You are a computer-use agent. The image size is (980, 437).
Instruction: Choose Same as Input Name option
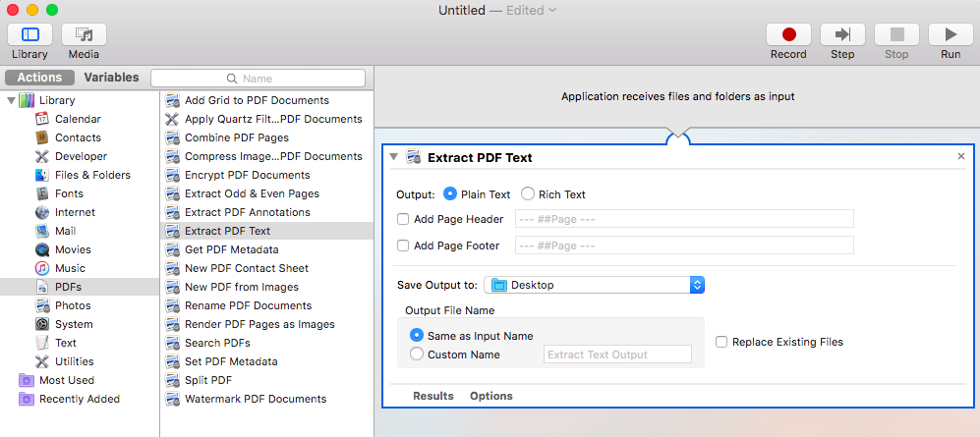[x=417, y=336]
